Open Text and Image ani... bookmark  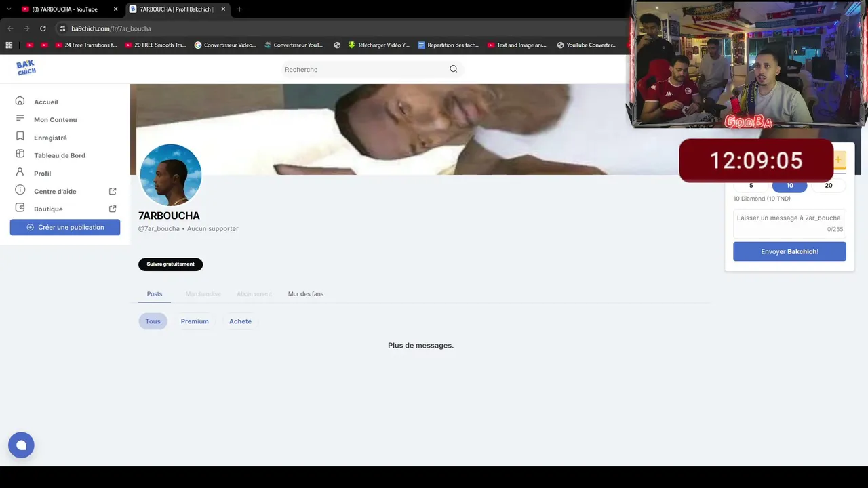[517, 45]
